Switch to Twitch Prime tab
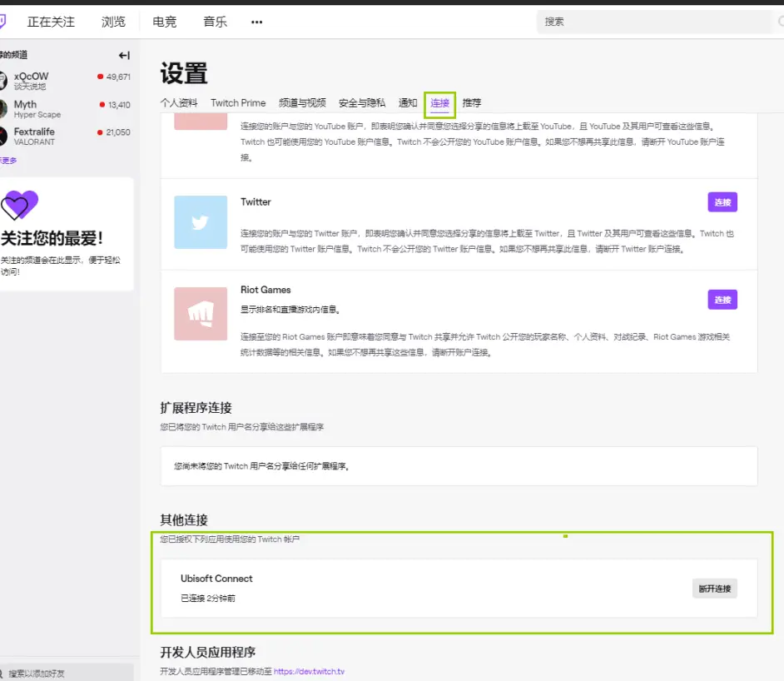The width and height of the screenshot is (784, 681). [x=238, y=103]
